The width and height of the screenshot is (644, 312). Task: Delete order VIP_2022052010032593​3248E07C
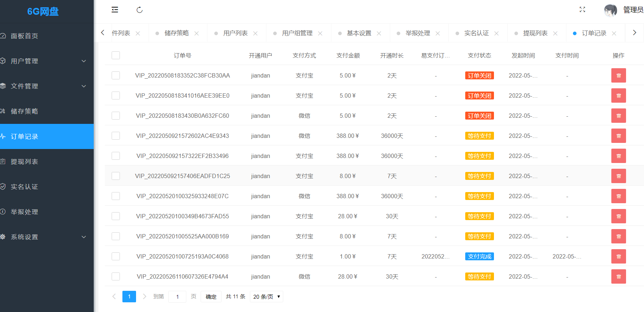point(619,196)
